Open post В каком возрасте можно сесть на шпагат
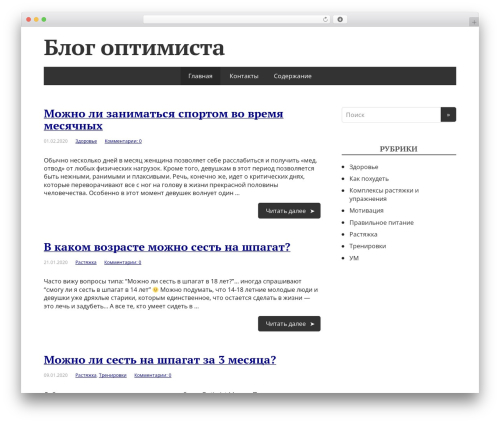The image size is (500, 423). 167,247
